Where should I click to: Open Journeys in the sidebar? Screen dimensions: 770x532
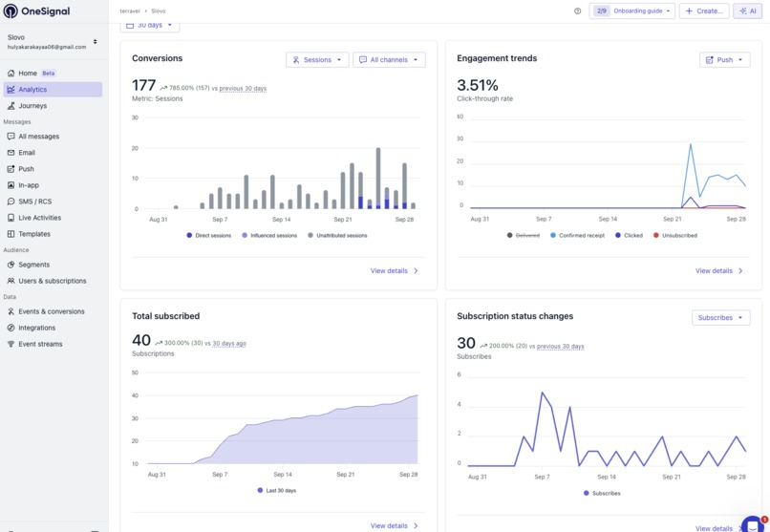click(53, 105)
